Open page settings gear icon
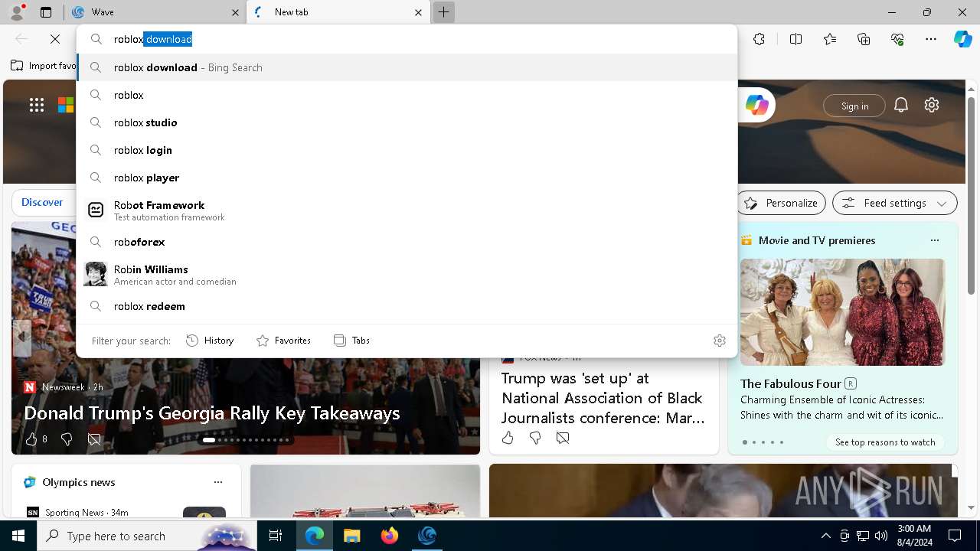 tap(932, 106)
